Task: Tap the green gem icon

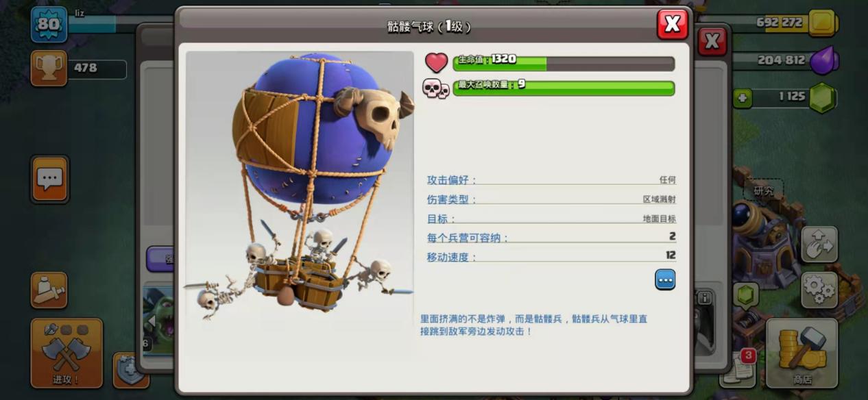Action: [822, 98]
